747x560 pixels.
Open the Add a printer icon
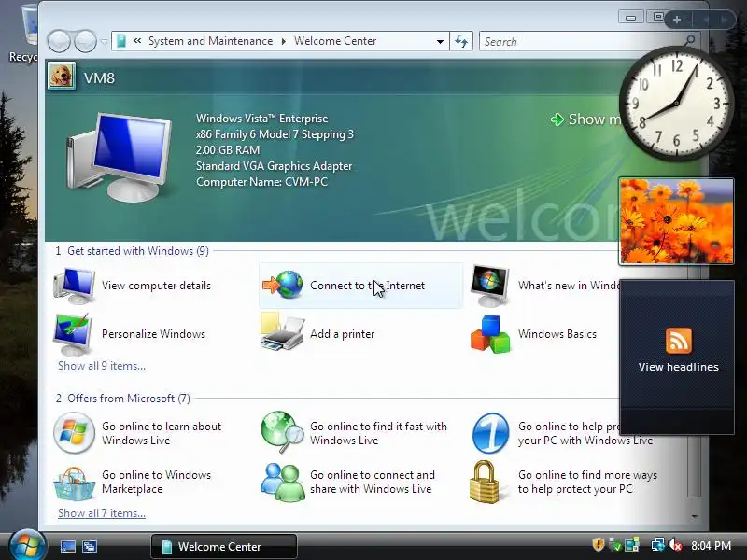point(283,331)
